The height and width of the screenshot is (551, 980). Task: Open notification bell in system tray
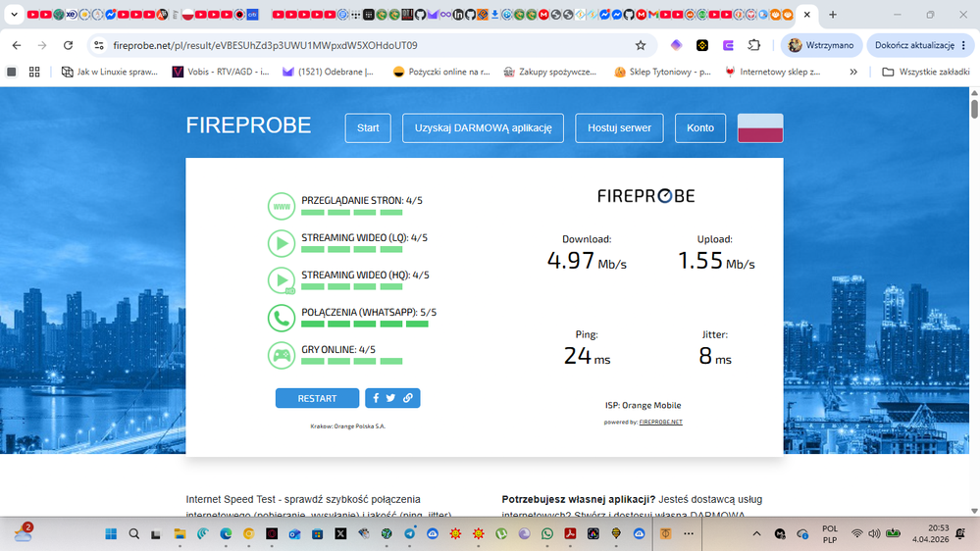point(960,533)
